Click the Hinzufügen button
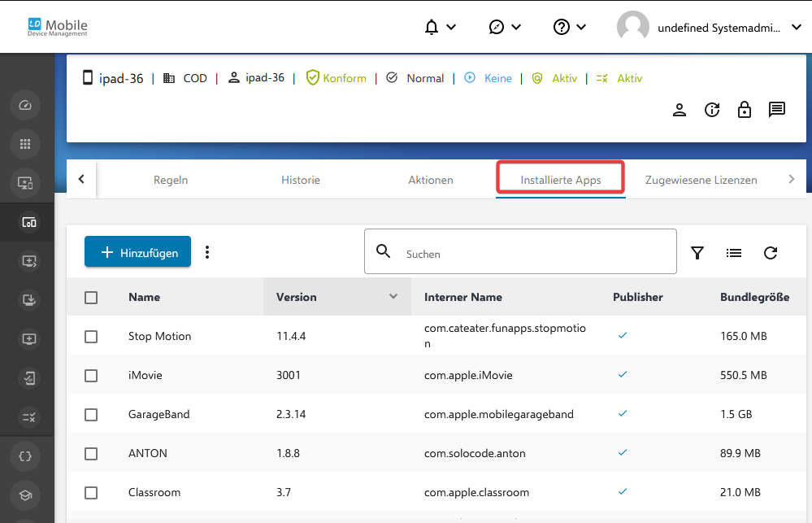The height and width of the screenshot is (523, 812). coord(137,252)
